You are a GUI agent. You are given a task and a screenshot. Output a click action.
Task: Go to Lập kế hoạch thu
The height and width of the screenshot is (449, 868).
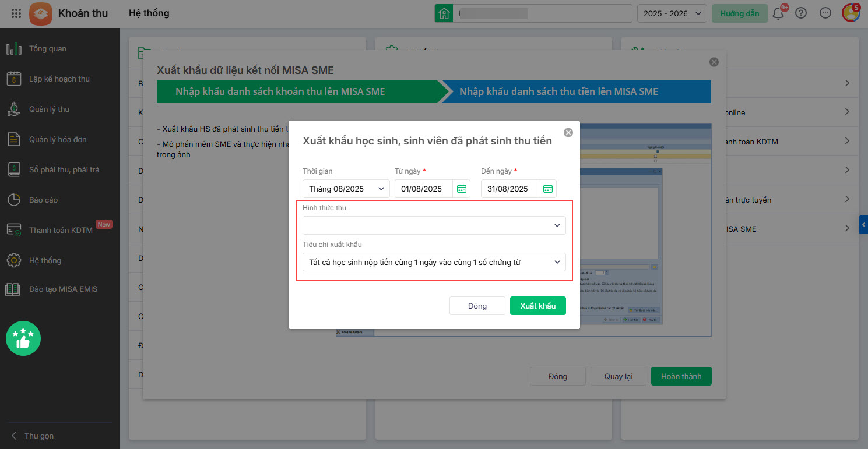click(x=59, y=79)
